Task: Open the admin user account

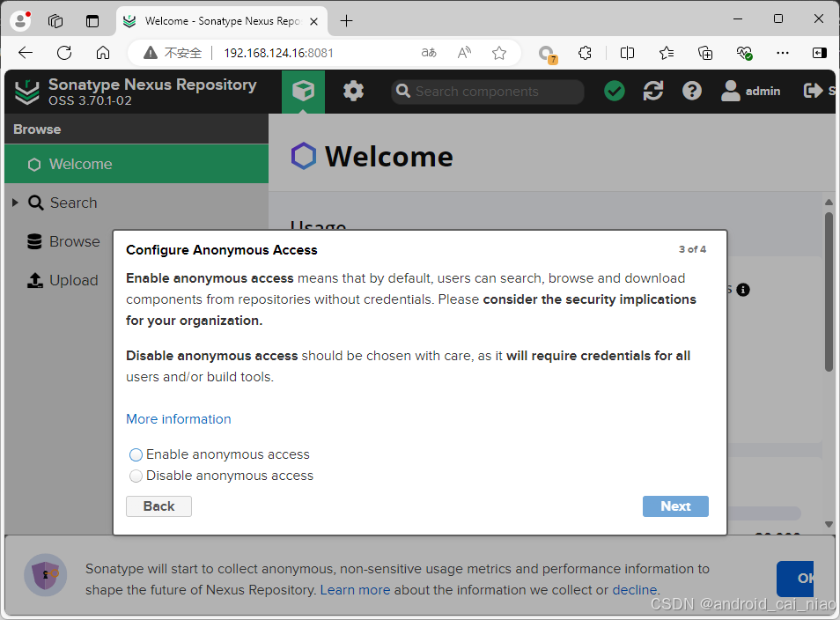Action: (750, 91)
